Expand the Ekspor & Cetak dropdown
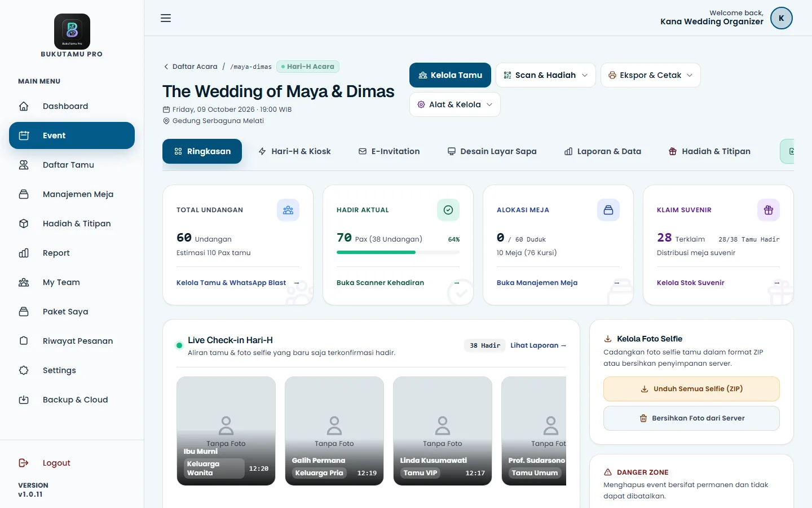Image resolution: width=812 pixels, height=508 pixels. (651, 75)
